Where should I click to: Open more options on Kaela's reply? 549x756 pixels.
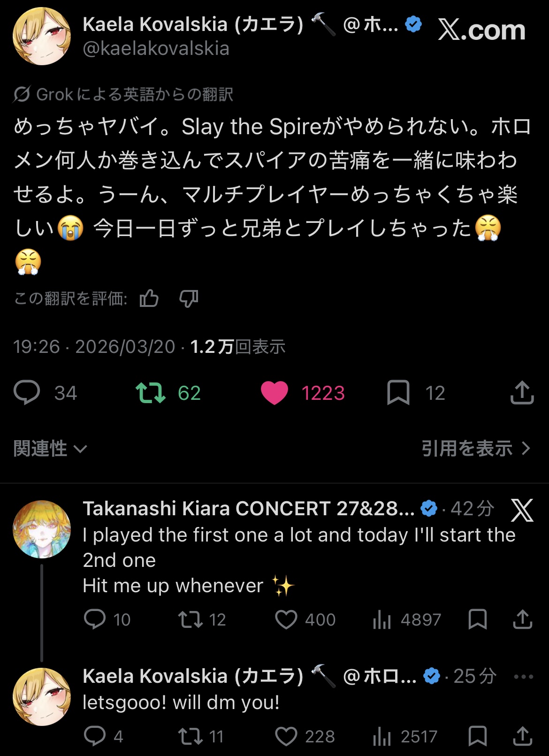click(x=524, y=677)
